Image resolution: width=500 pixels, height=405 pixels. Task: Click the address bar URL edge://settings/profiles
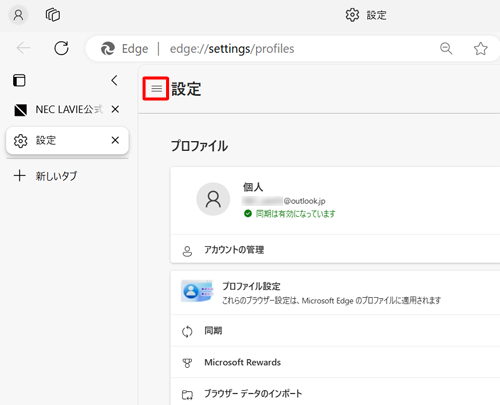[232, 49]
